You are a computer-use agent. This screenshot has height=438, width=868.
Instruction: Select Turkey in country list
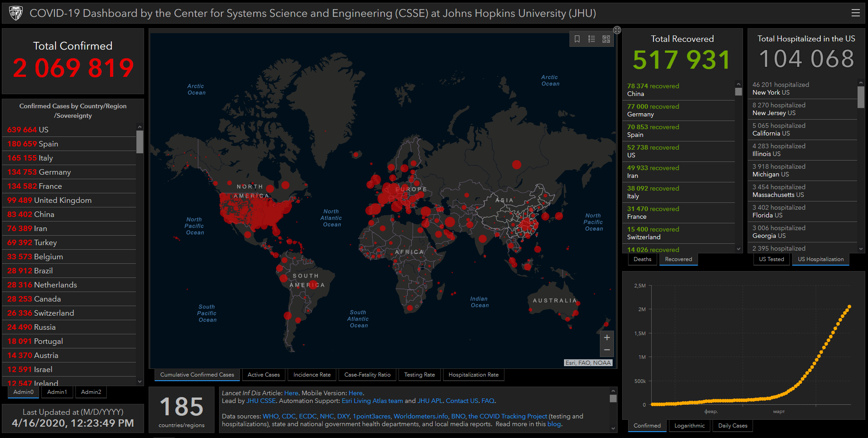(x=69, y=242)
